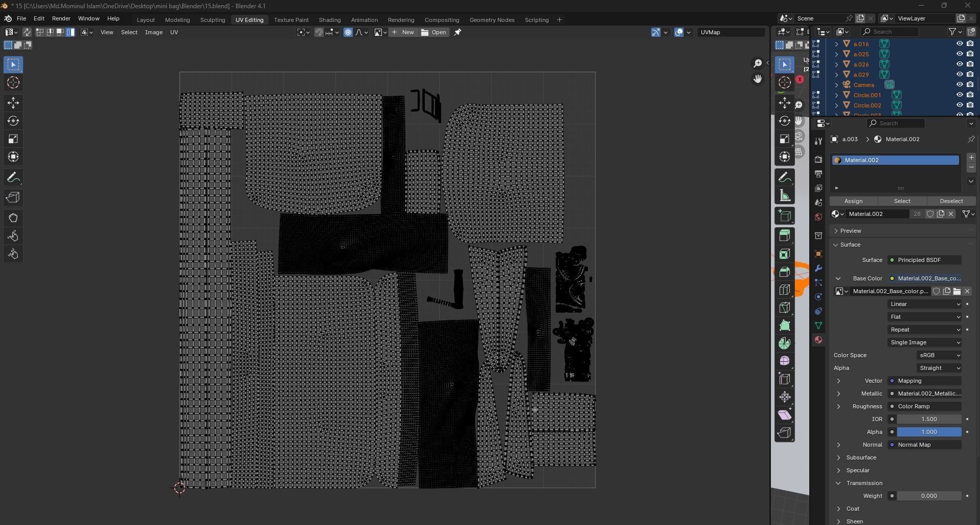Click the material slot Select button
The width and height of the screenshot is (980, 525).
(902, 201)
